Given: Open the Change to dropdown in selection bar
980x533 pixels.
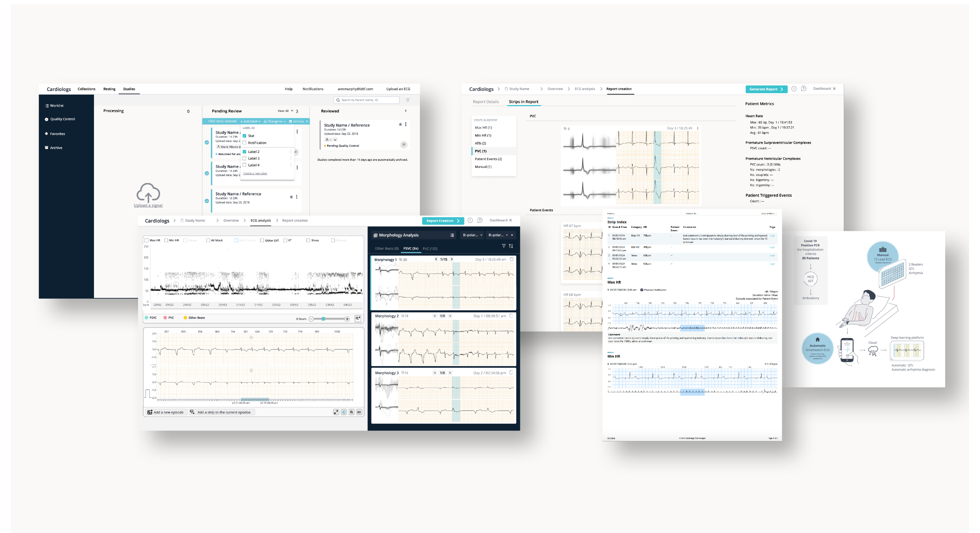Looking at the screenshot, I should coord(275,121).
